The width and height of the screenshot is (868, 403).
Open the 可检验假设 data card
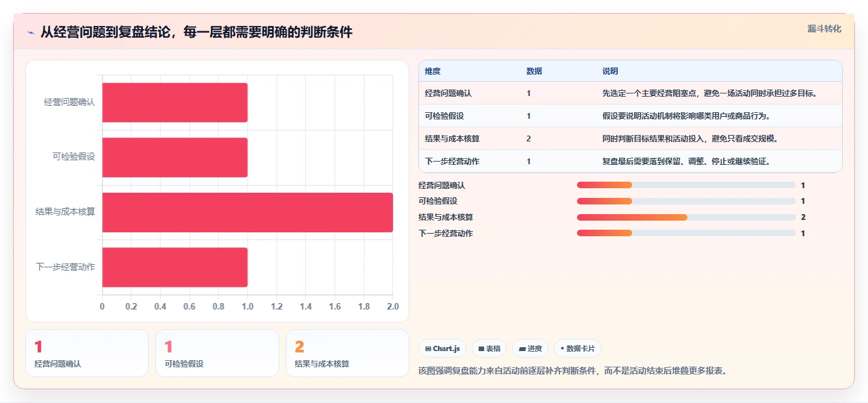point(217,353)
